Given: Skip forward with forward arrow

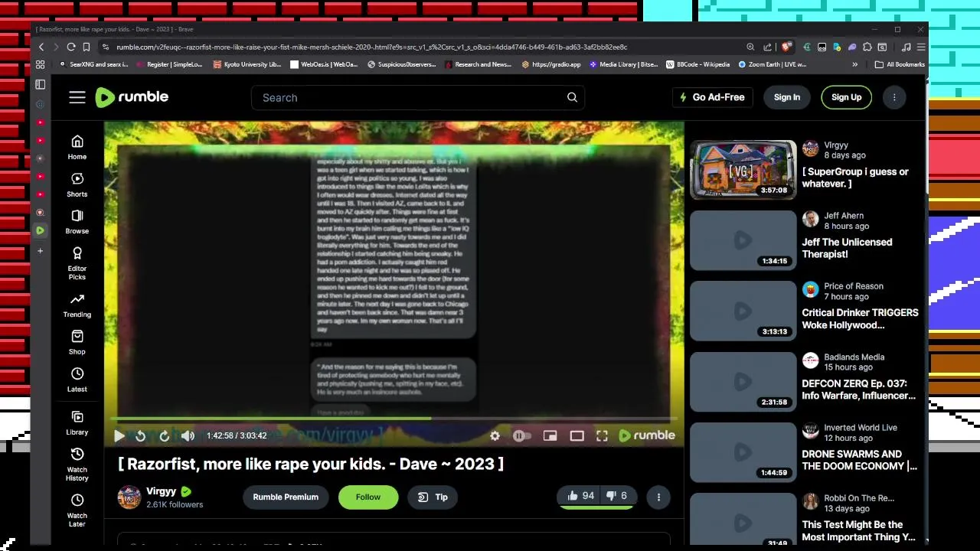Looking at the screenshot, I should [x=164, y=435].
